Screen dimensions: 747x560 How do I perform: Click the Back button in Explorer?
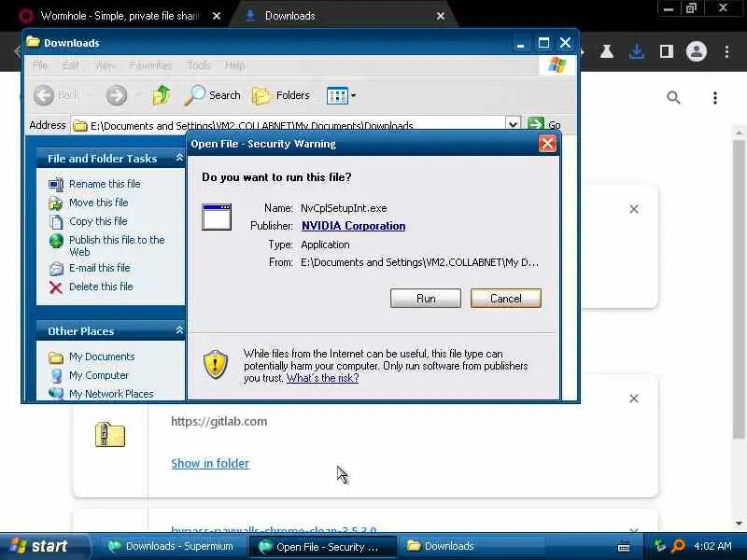(56, 95)
